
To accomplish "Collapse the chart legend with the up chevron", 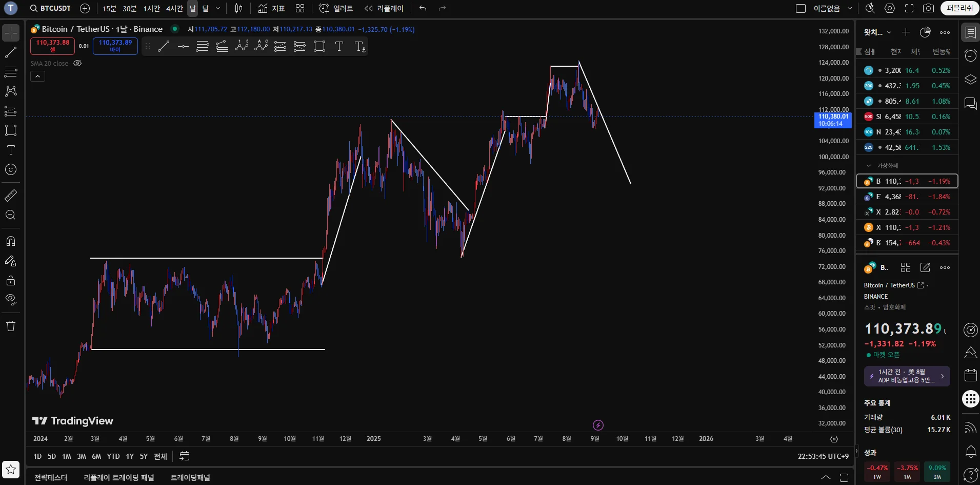I will (x=38, y=76).
